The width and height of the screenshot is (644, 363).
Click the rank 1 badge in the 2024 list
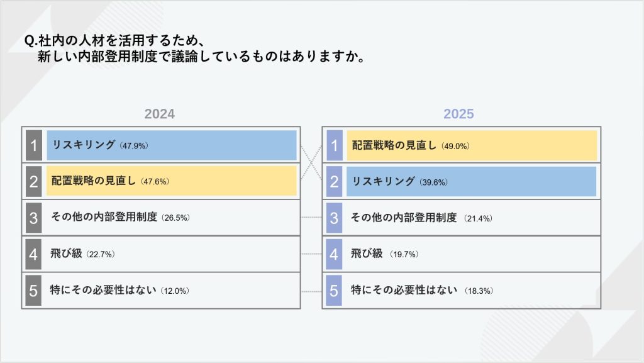point(34,145)
